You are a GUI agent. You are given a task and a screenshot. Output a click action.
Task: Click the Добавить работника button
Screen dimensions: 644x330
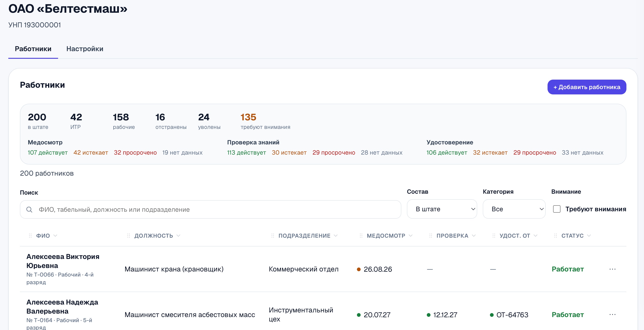(x=587, y=87)
